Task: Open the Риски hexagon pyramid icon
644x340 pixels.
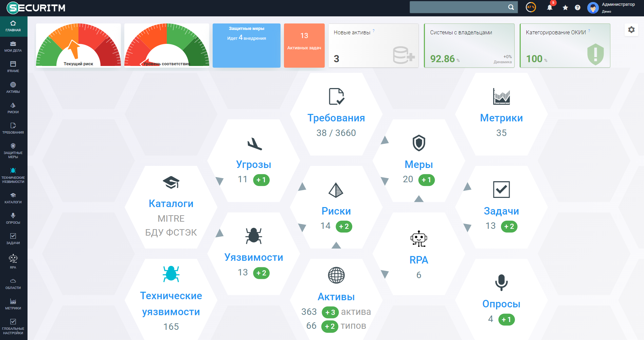Action: [x=336, y=190]
